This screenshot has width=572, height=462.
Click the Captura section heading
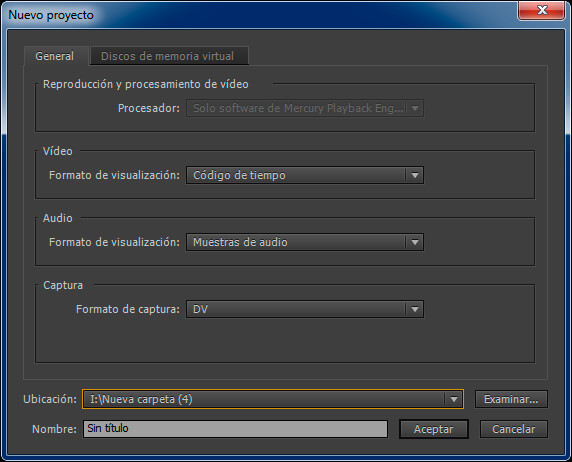click(63, 285)
